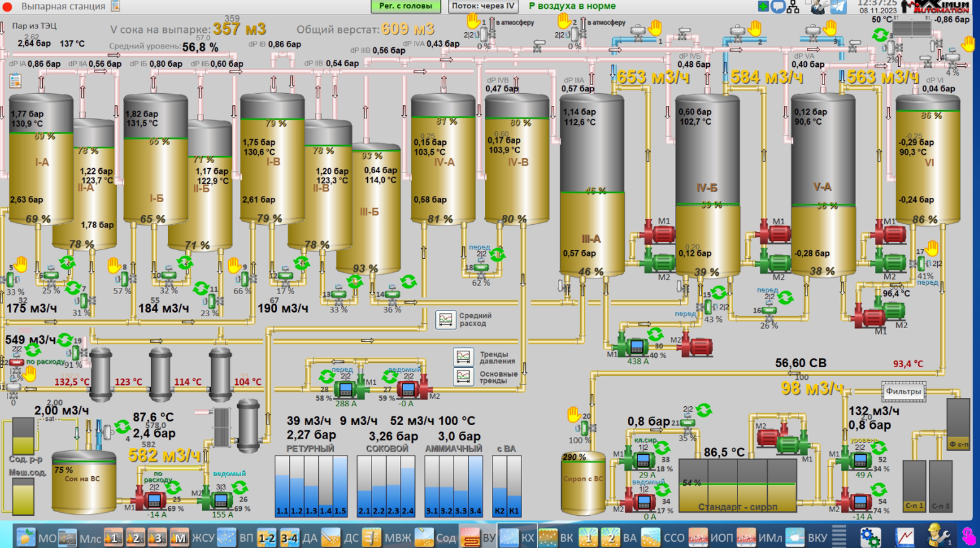Open the МО screen icon
Image resolution: width=980 pixels, height=548 pixels.
pos(26,537)
